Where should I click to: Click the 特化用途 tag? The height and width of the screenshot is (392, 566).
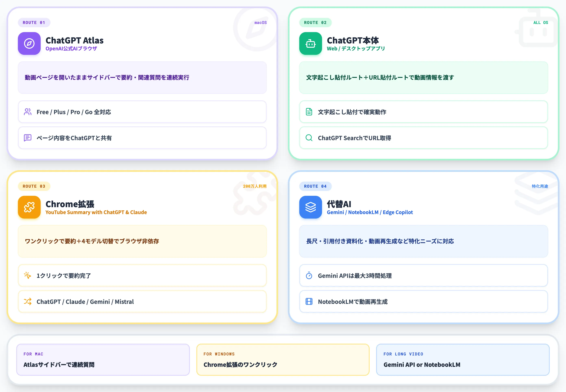[x=540, y=186]
